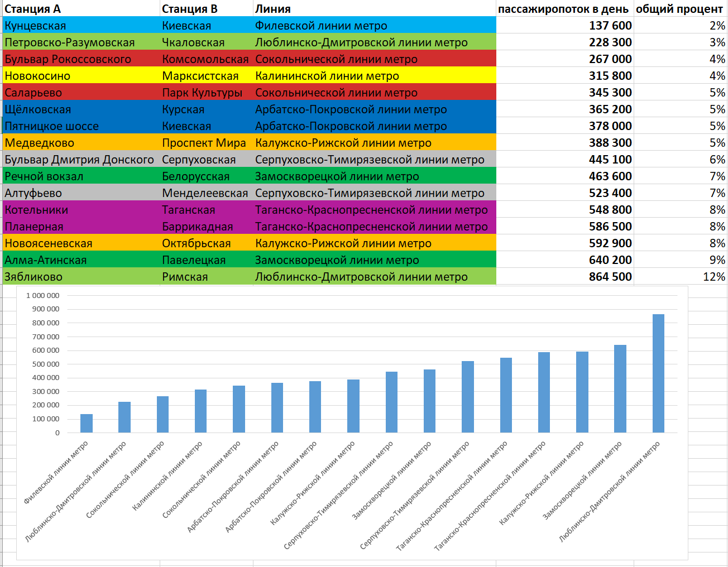This screenshot has width=728, height=567.
Task: Select station B cell 'Чкаловская'
Action: point(206,42)
